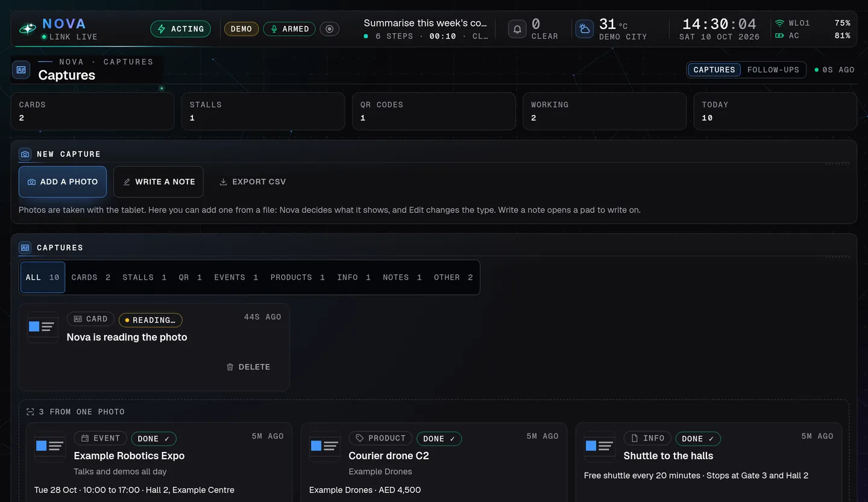
Task: Click the Today stat tile
Action: 775,111
